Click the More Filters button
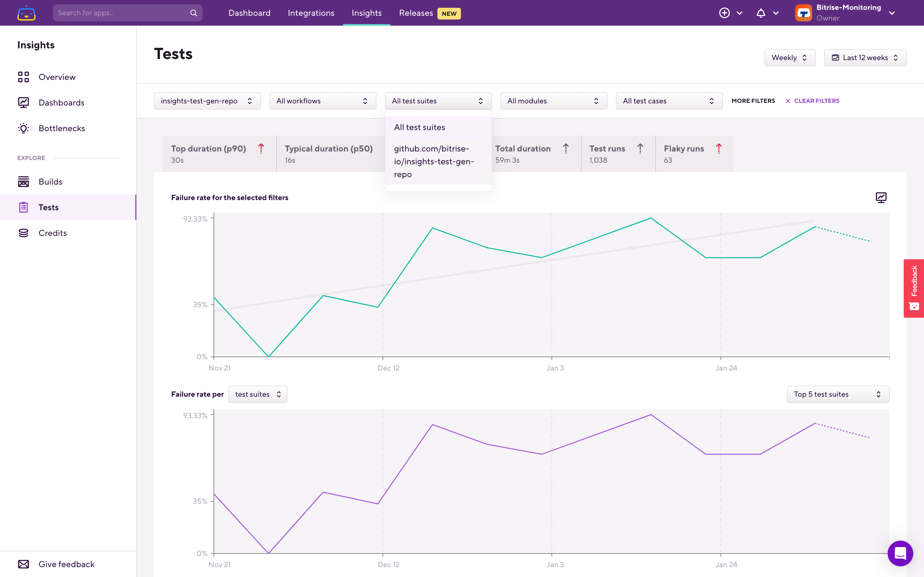 tap(753, 101)
